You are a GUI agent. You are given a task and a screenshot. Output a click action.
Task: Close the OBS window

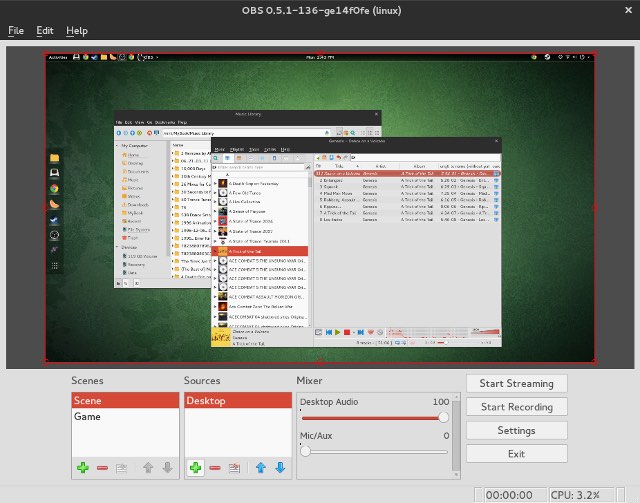(629, 10)
